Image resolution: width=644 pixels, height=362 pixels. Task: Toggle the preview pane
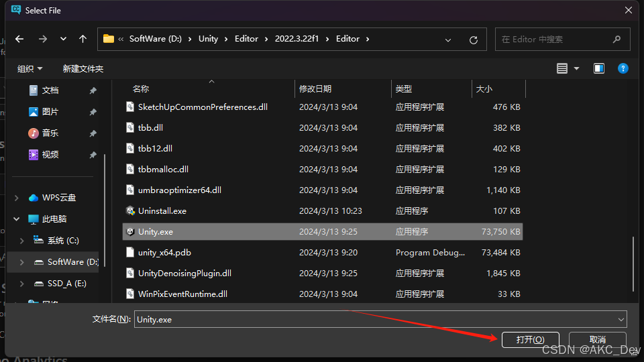pyautogui.click(x=599, y=68)
